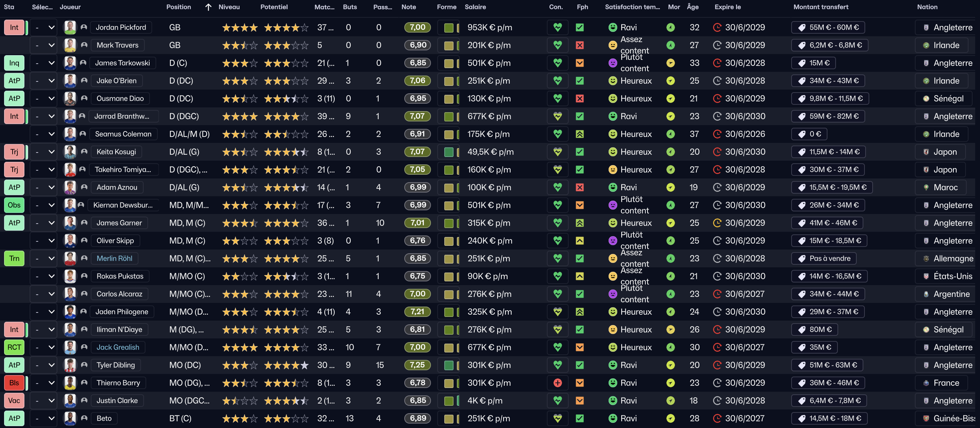Click the England flag icon beside Tyler Dibling
Image resolution: width=980 pixels, height=428 pixels.
coord(926,365)
